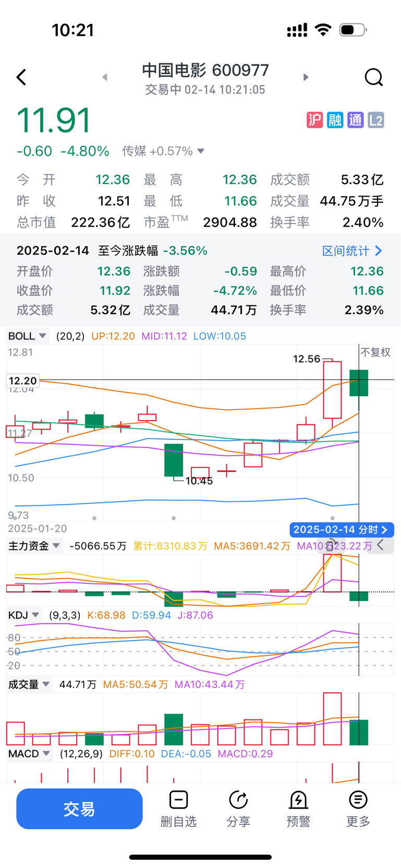Edit the KDJ (9,3,3) parameters
Screen dimensions: 401x868
coord(65,615)
